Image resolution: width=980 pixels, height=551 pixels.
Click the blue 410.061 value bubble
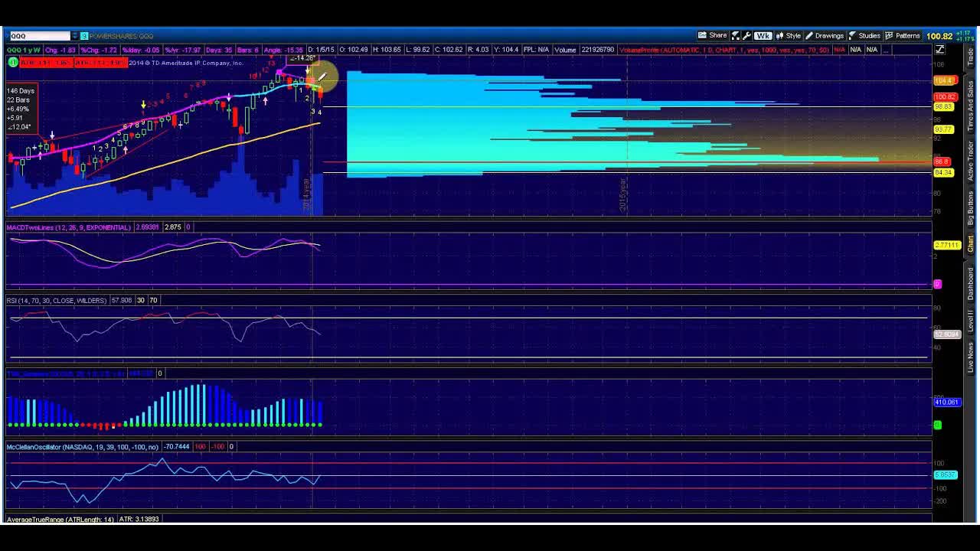(947, 402)
